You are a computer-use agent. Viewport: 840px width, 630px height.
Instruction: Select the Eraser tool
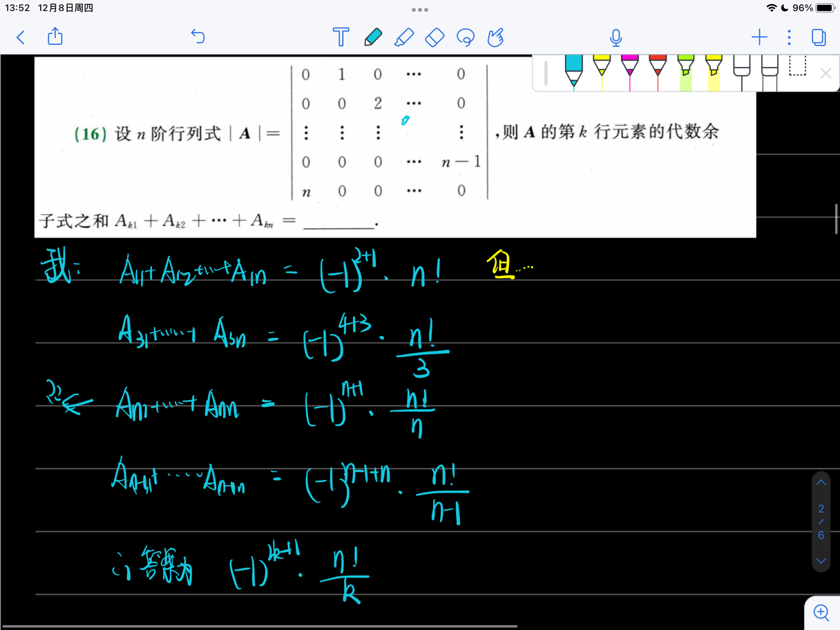tap(435, 37)
